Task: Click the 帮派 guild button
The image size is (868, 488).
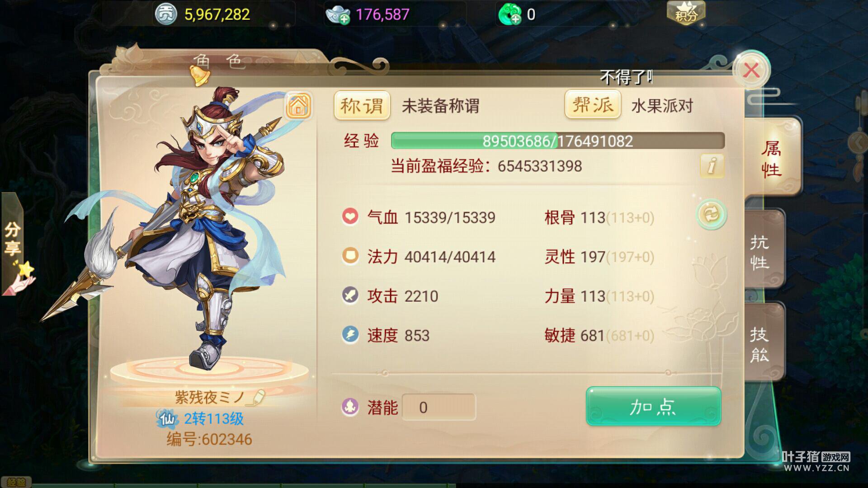Action: tap(593, 104)
